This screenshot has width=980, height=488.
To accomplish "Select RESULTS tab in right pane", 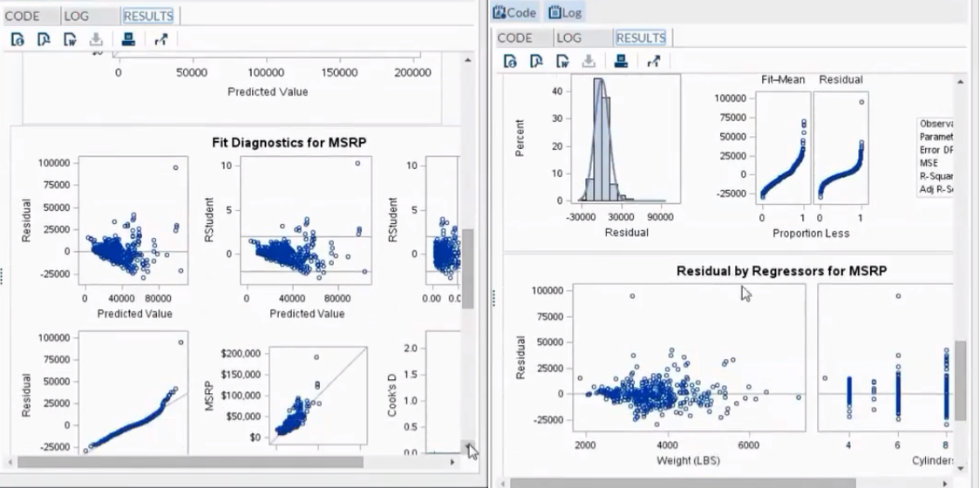I will 641,37.
